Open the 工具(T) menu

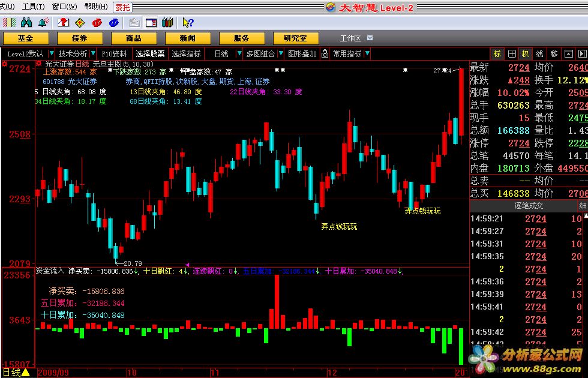point(33,7)
